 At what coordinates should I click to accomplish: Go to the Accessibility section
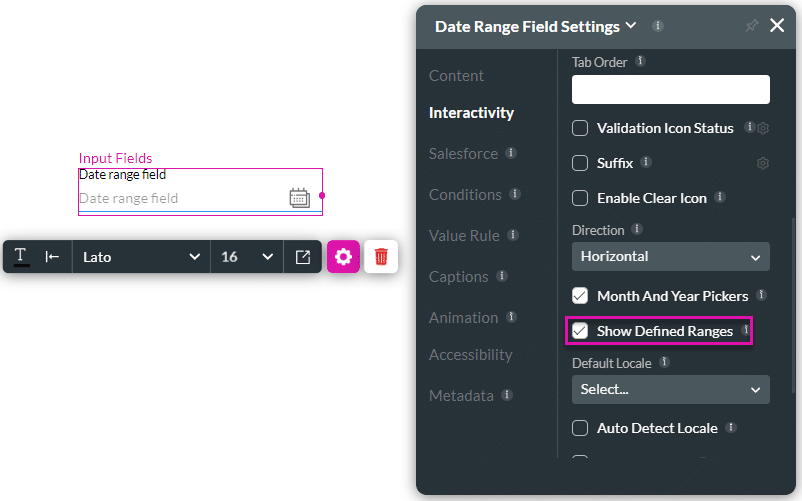tap(470, 355)
